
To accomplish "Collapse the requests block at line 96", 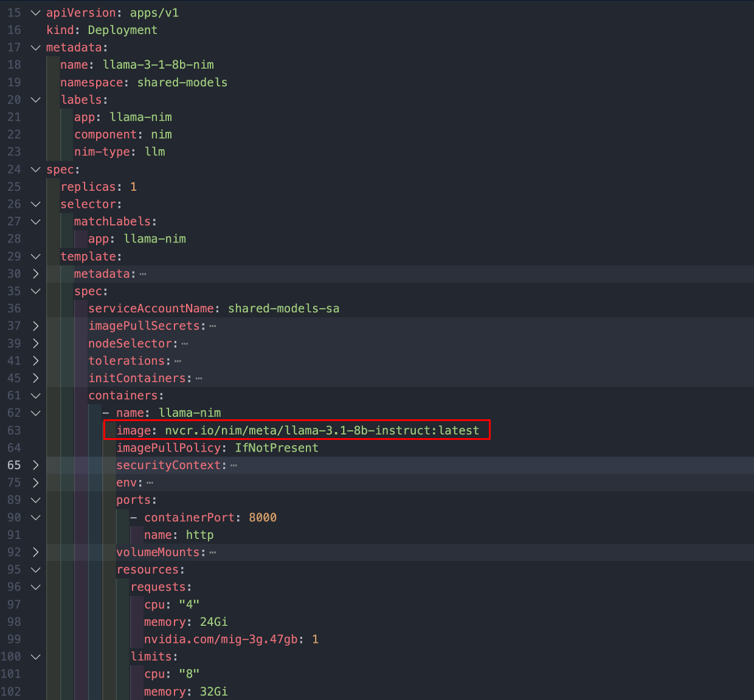I will (36, 587).
